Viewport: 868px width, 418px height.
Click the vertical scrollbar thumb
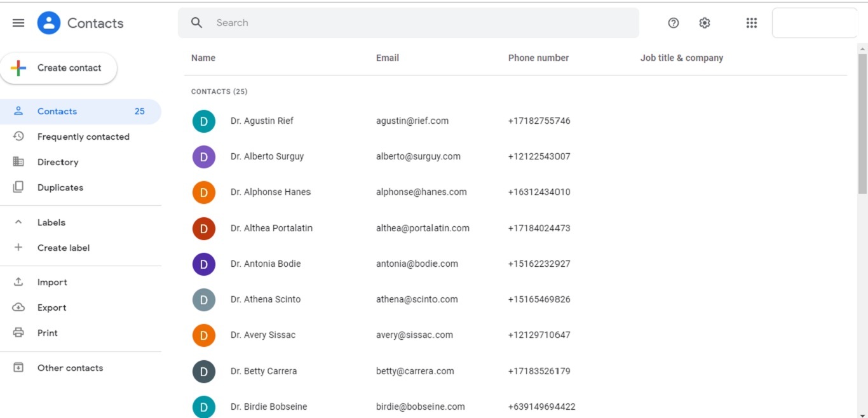click(862, 124)
